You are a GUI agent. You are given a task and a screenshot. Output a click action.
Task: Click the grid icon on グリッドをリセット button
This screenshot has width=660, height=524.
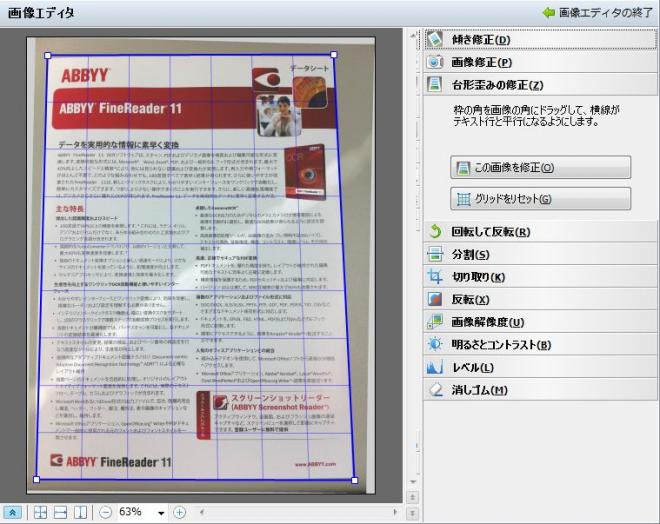[x=463, y=199]
